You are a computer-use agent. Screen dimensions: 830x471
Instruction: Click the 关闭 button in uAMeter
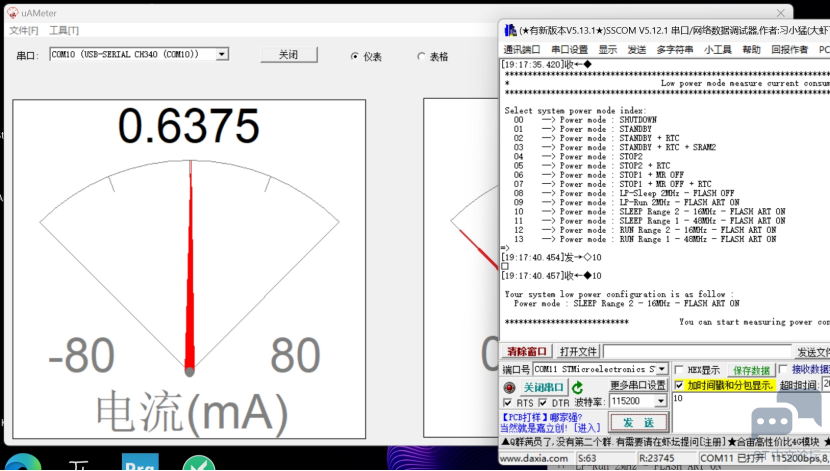[288, 55]
